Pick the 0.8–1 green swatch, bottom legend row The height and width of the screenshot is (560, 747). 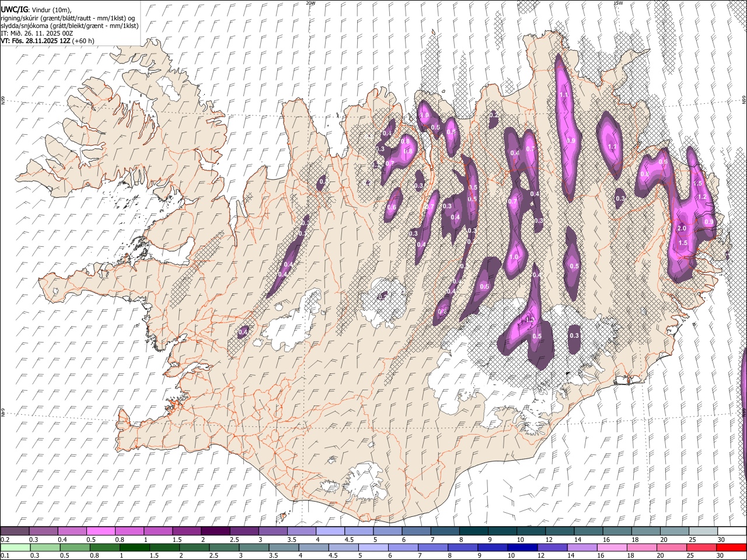pyautogui.click(x=104, y=547)
